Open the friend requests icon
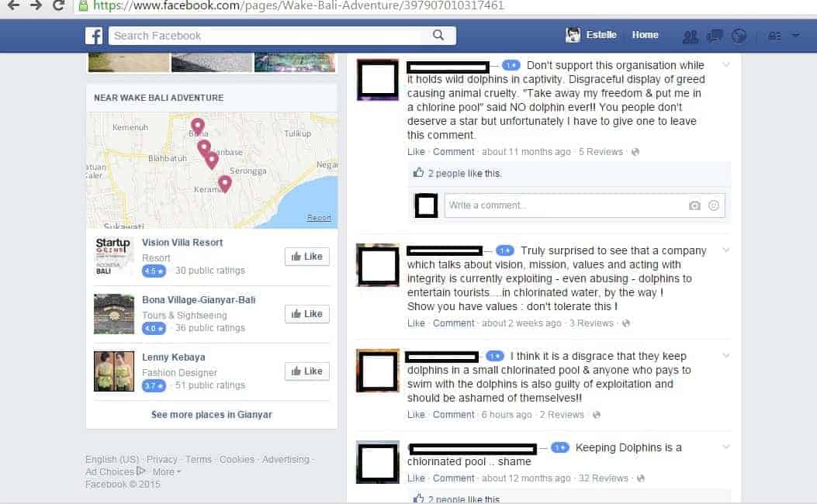817x504 pixels. click(x=690, y=36)
